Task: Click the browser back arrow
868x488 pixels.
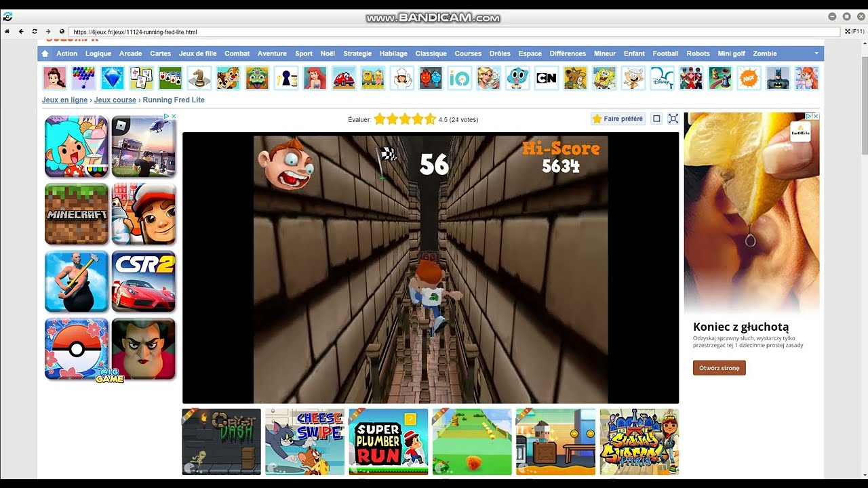Action: point(21,32)
